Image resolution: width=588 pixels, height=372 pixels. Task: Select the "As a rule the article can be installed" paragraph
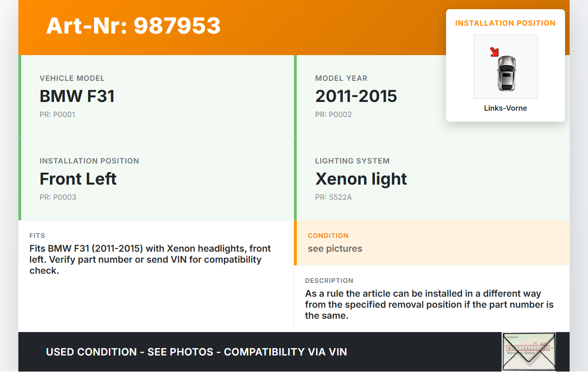click(x=430, y=304)
